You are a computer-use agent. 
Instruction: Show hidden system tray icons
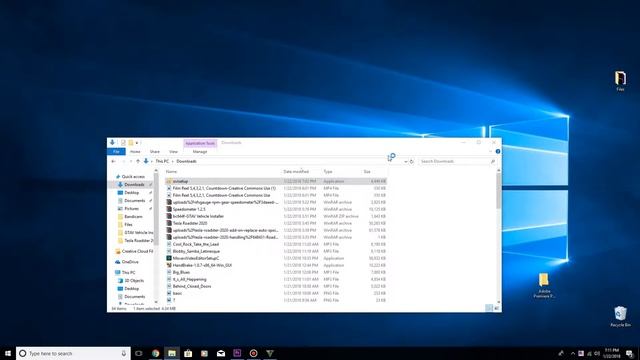[573, 353]
